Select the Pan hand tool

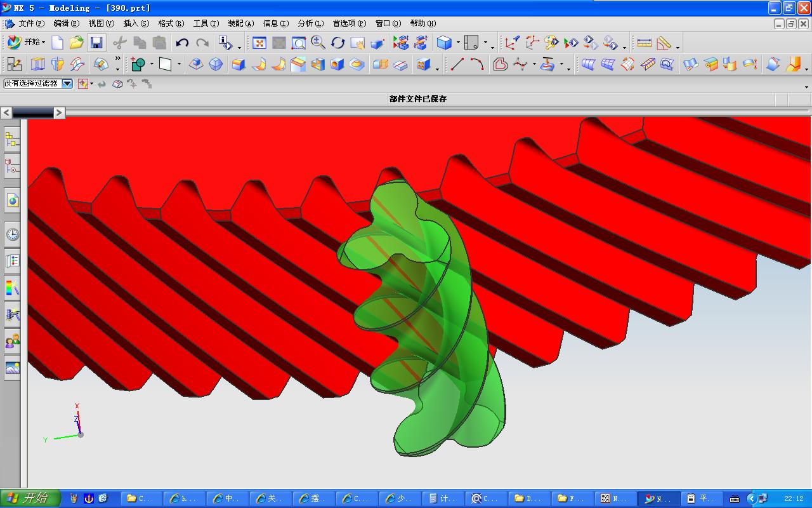click(x=357, y=43)
